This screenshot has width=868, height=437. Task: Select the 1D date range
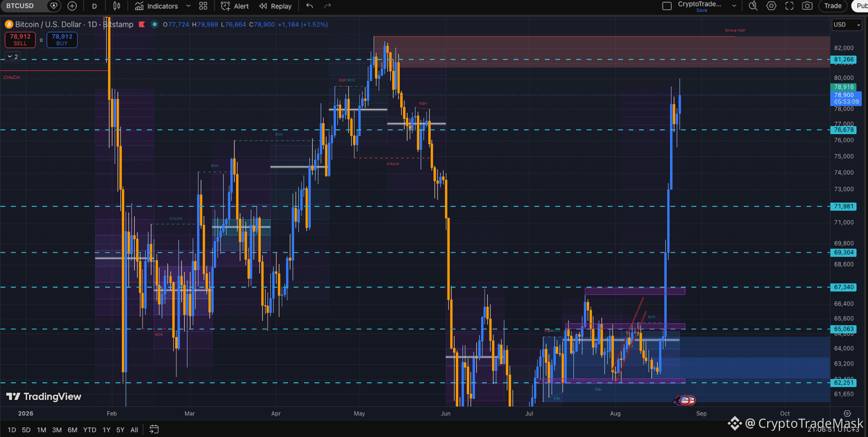click(12, 430)
